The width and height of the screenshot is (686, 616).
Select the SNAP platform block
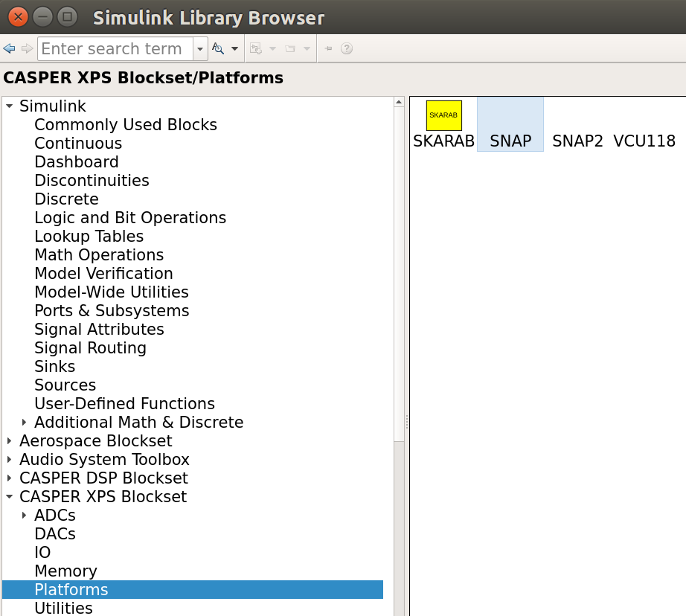510,125
